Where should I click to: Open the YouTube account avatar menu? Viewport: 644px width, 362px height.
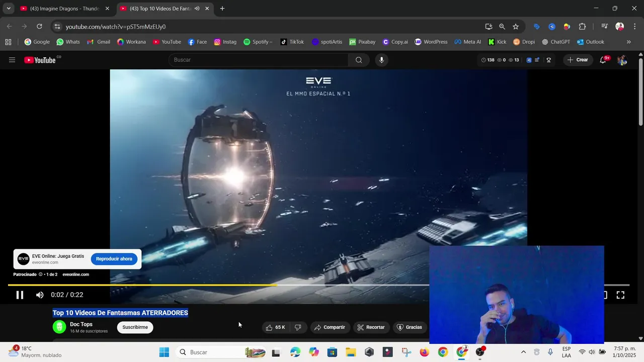point(622,60)
